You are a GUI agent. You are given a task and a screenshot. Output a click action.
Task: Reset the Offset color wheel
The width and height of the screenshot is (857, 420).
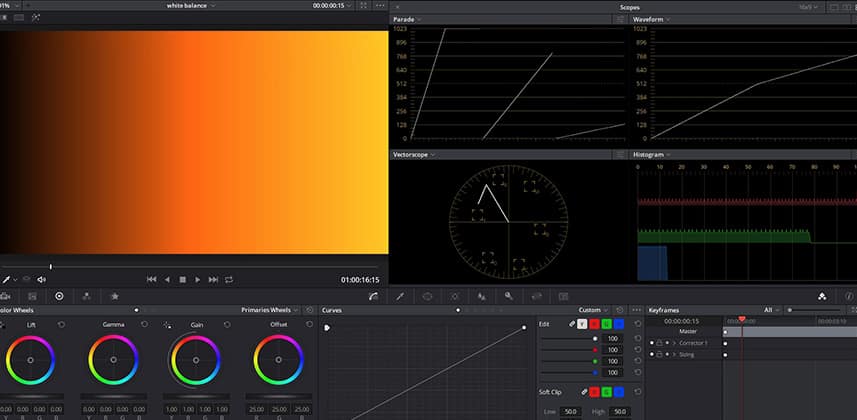coord(309,325)
